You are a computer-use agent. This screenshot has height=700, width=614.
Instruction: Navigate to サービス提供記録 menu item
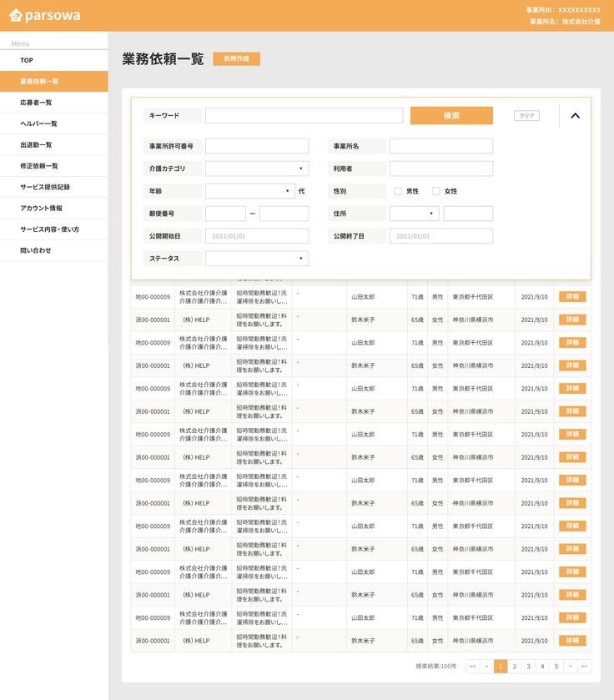(45, 187)
